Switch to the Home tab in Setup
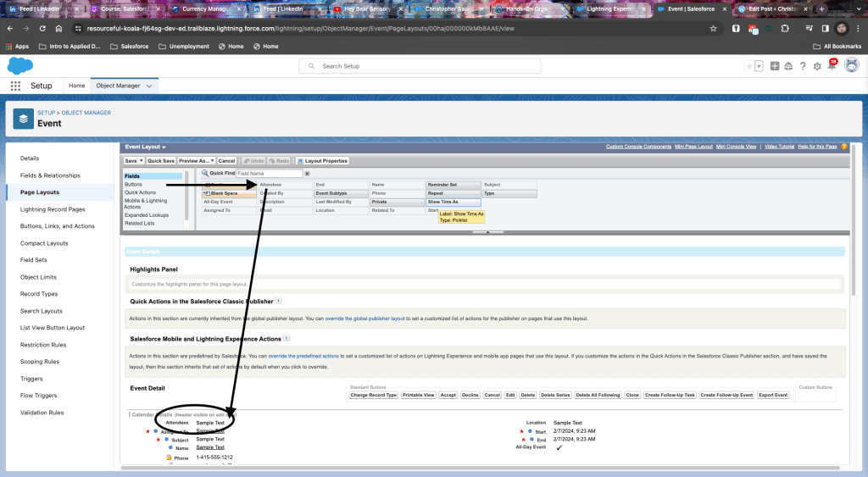868x477 pixels. [x=77, y=86]
